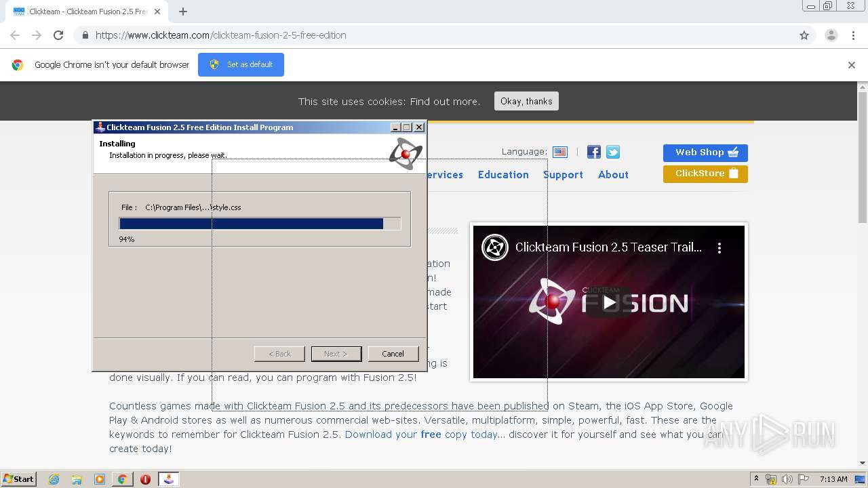Close the Clickteam Fusion browser tab

click(x=157, y=12)
